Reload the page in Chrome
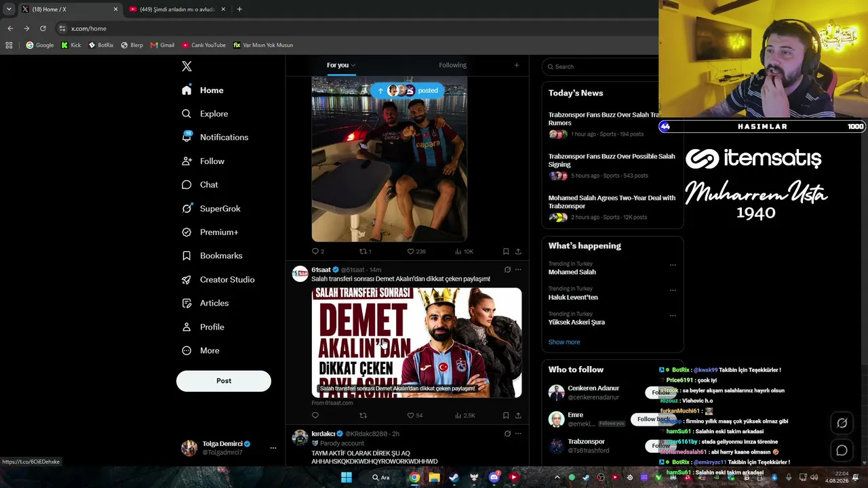This screenshot has height=488, width=868. coord(43,28)
